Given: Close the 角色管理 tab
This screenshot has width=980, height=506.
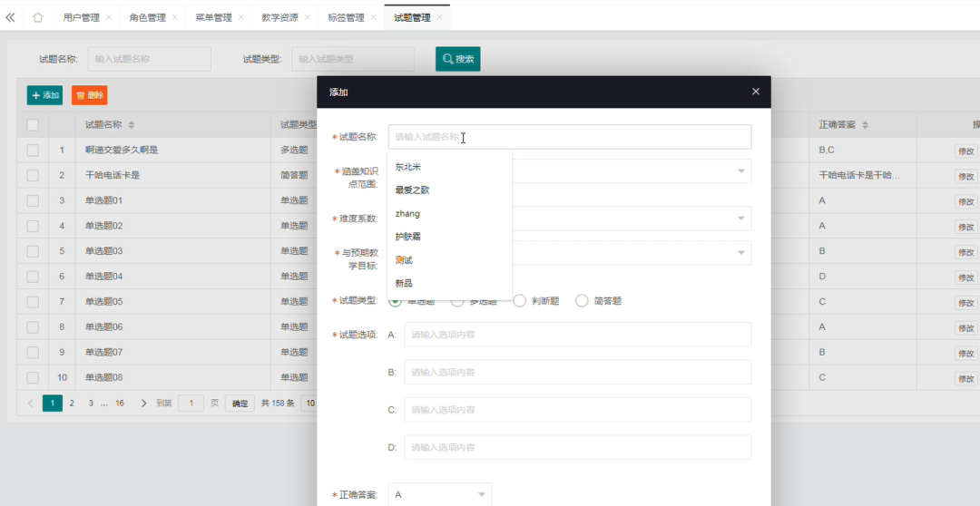Looking at the screenshot, I should click(x=175, y=17).
